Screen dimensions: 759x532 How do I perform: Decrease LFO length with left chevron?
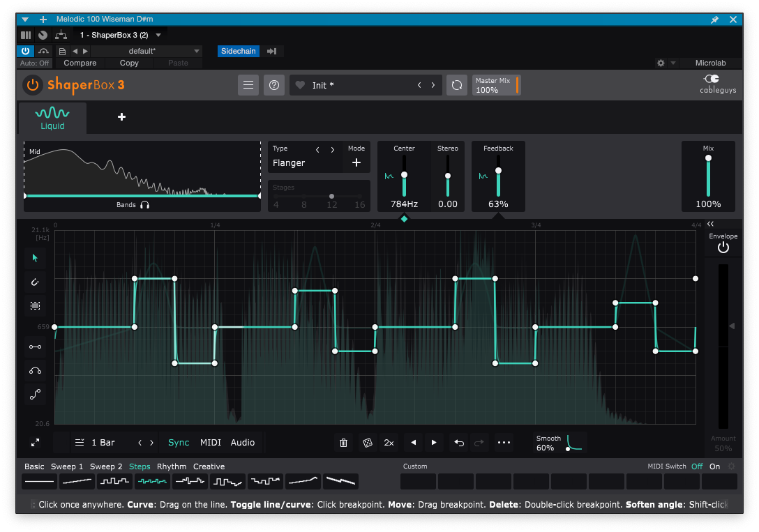click(x=140, y=443)
